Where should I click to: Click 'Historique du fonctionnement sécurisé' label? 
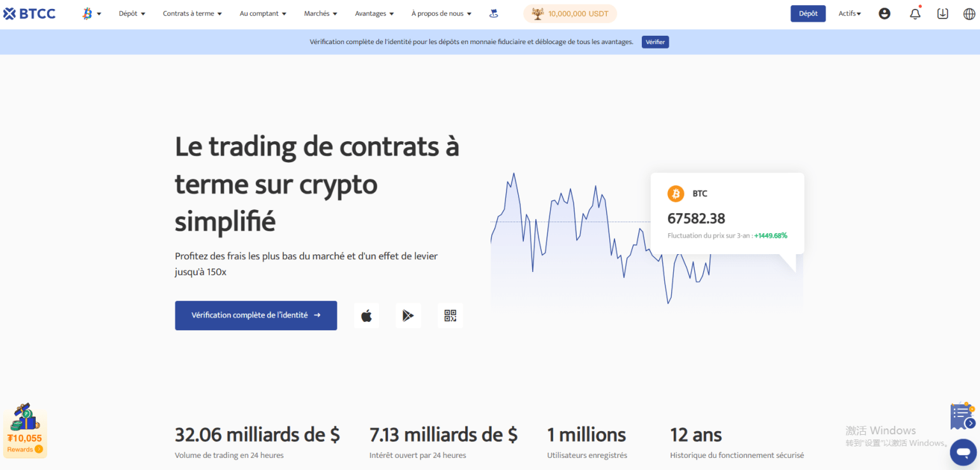(737, 455)
